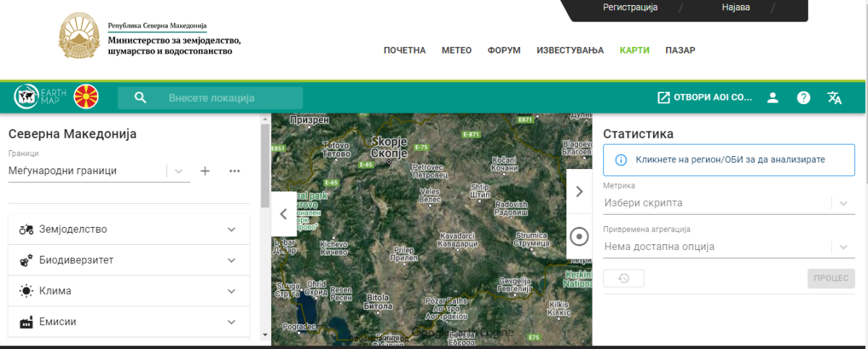
Task: Click the info icon in statistics notice
Action: coord(621,160)
